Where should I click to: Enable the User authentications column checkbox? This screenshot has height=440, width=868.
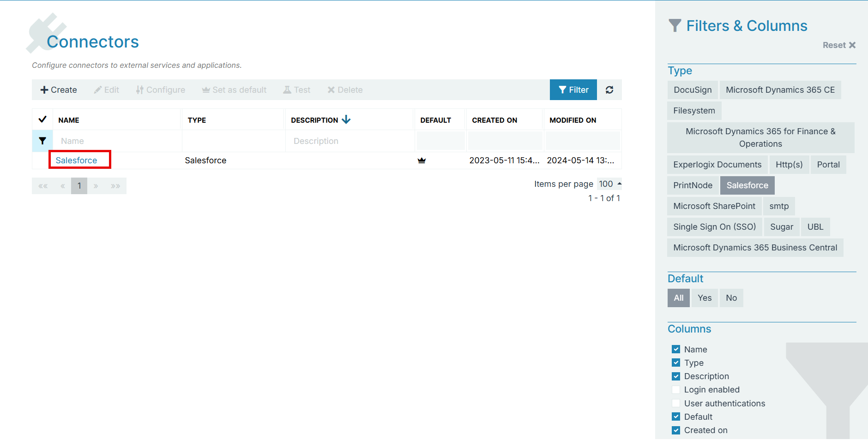point(676,403)
